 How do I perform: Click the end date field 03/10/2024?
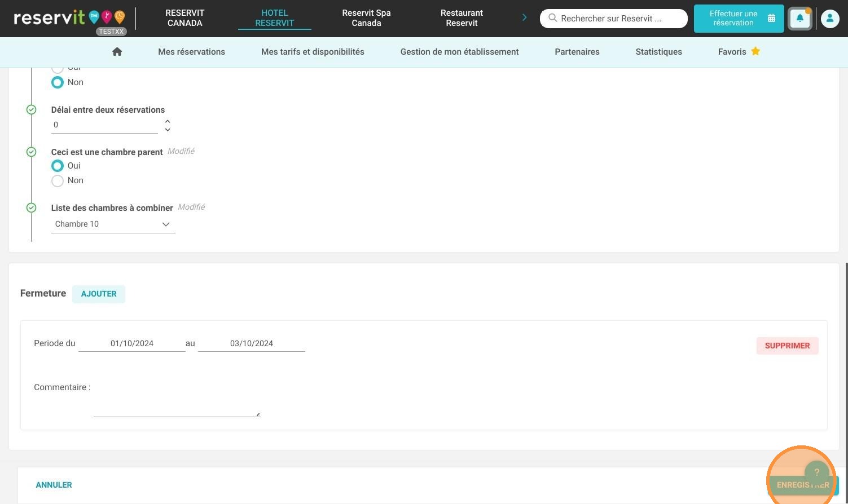coord(252,343)
